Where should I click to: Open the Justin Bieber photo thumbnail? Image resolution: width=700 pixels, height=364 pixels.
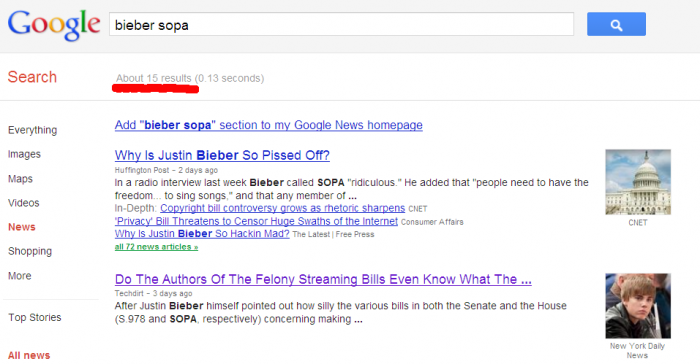(638, 306)
